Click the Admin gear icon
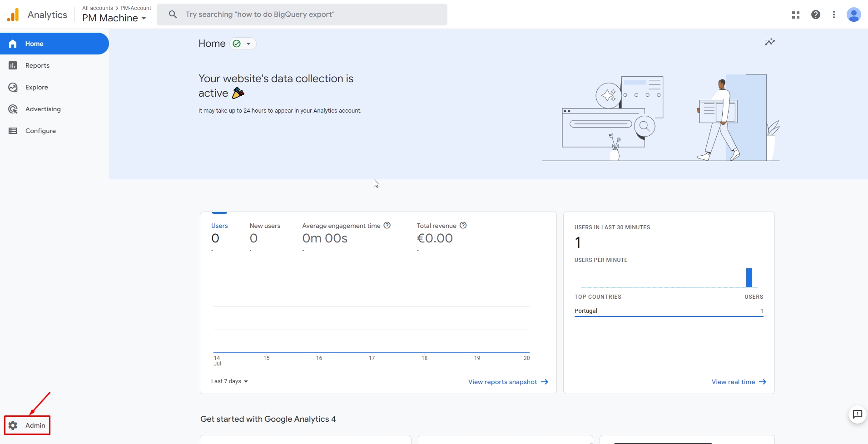Screen dimensions: 868x444 13,425
